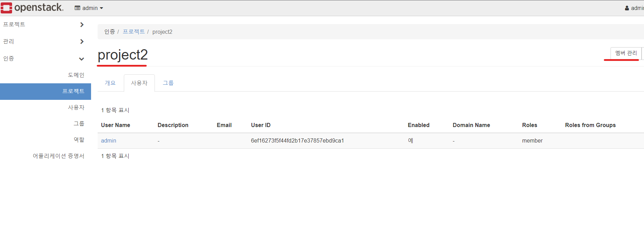Select the 사용자 tab
Image resolution: width=644 pixels, height=241 pixels.
[x=139, y=83]
